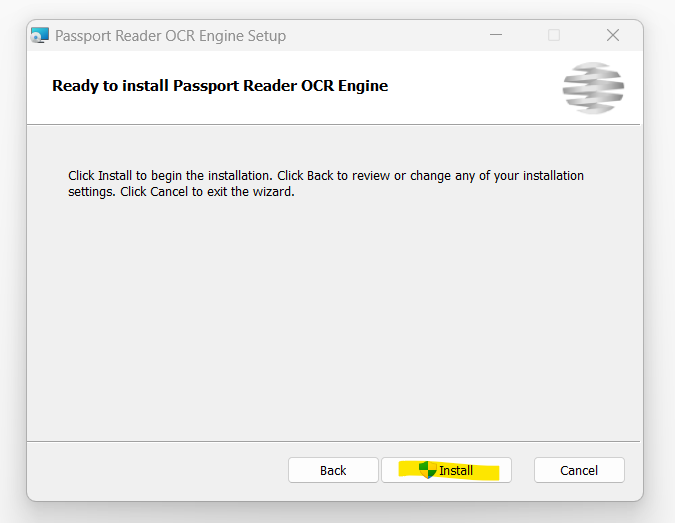Close the Passport Reader OCR Engine Setup window
The height and width of the screenshot is (523, 675).
point(613,35)
